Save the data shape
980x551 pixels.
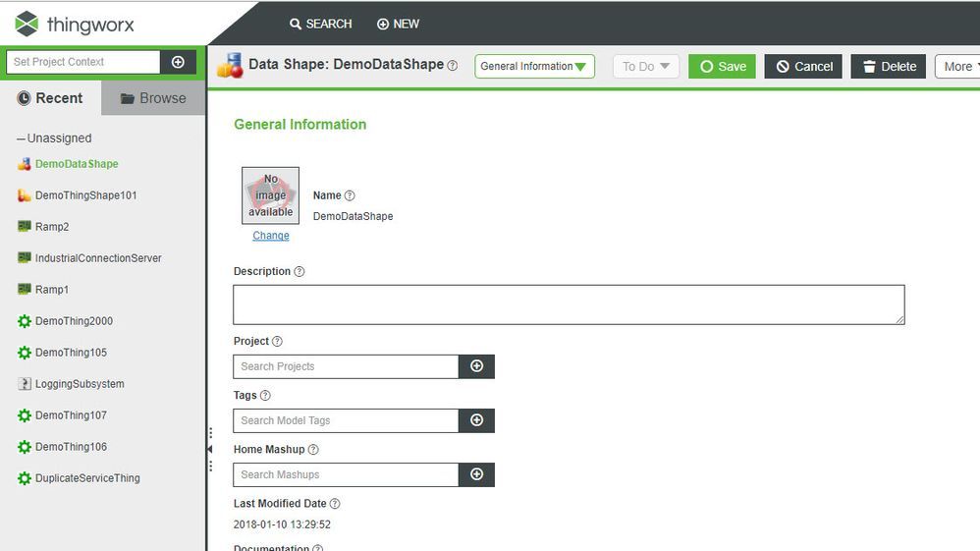point(723,66)
